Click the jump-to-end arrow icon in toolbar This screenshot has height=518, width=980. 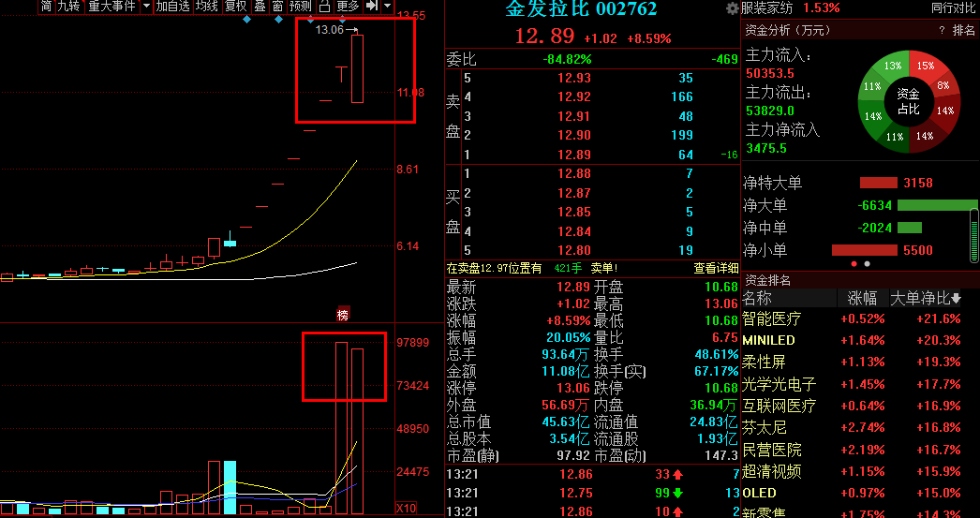pos(372,7)
